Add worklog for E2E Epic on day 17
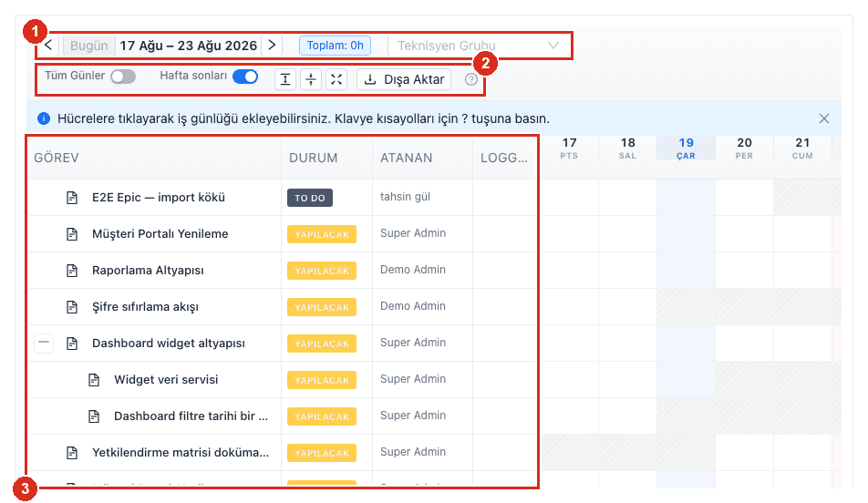The width and height of the screenshot is (868, 503). point(570,198)
